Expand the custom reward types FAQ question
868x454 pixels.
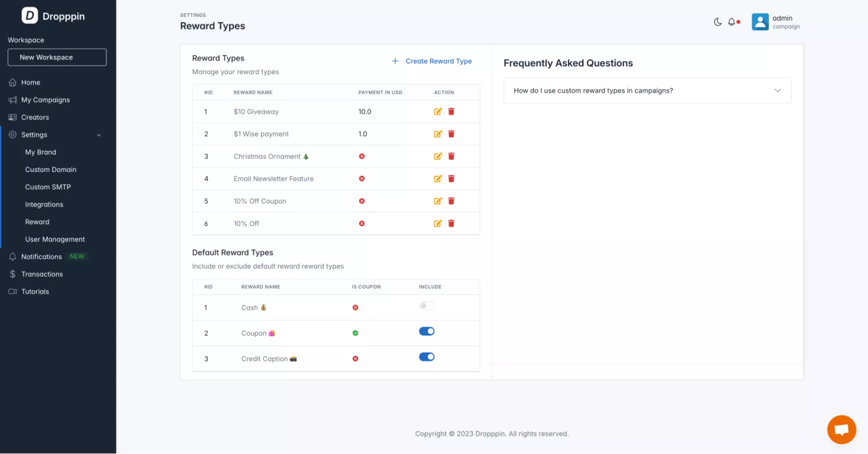(x=647, y=90)
